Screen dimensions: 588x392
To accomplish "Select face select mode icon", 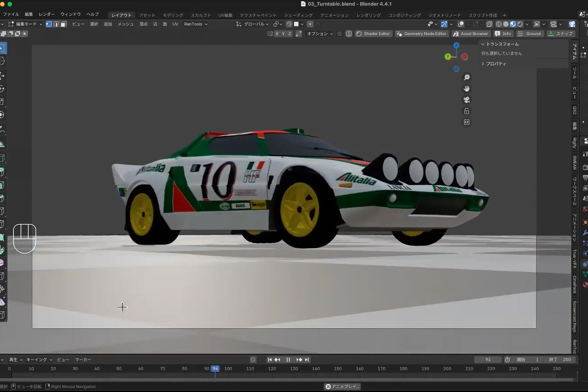I will coord(64,24).
